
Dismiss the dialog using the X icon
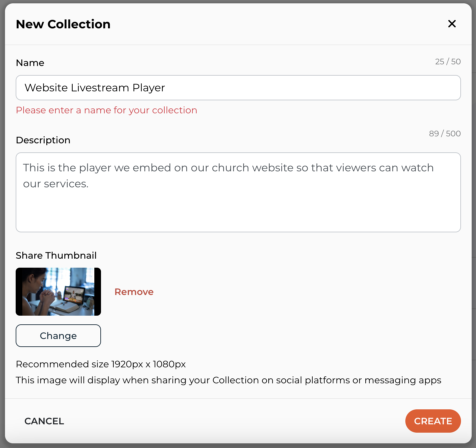pos(452,24)
